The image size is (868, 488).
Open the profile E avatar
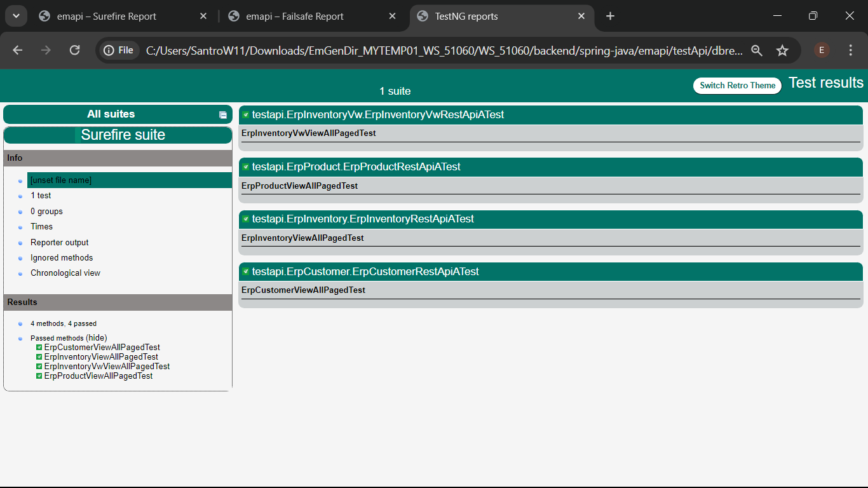point(822,50)
